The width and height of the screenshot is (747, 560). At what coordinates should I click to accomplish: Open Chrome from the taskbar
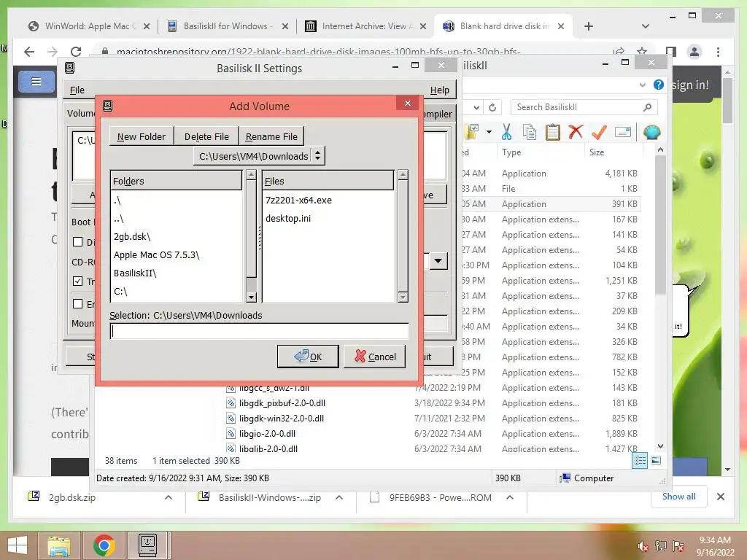tap(104, 545)
